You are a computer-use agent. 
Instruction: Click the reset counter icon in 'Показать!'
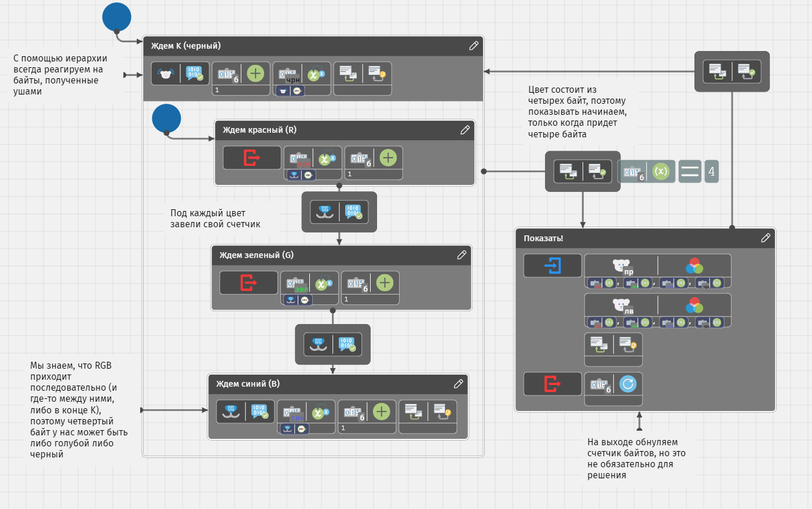pos(628,384)
